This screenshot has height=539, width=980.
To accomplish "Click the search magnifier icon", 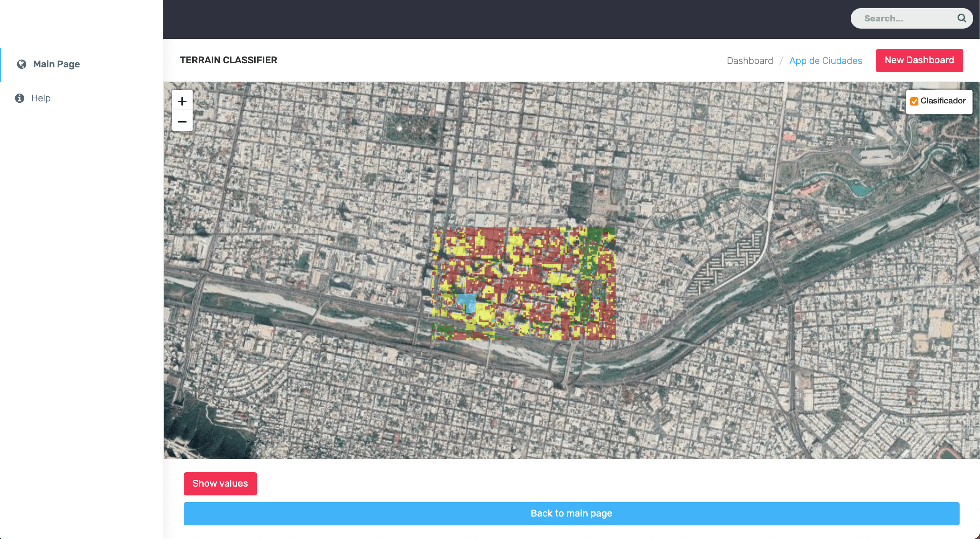I will [x=961, y=18].
